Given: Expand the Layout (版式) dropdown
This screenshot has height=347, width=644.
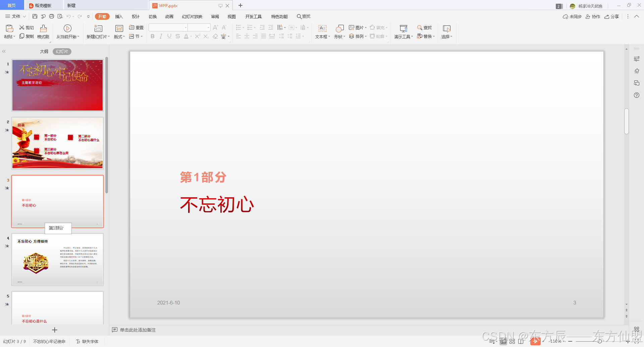Looking at the screenshot, I should click(x=124, y=37).
